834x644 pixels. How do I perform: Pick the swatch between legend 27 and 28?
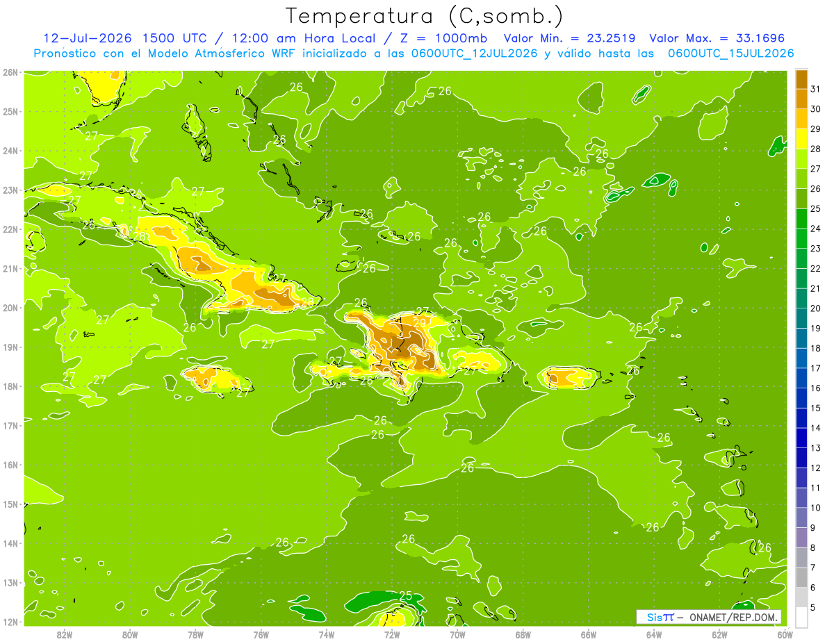point(801,159)
